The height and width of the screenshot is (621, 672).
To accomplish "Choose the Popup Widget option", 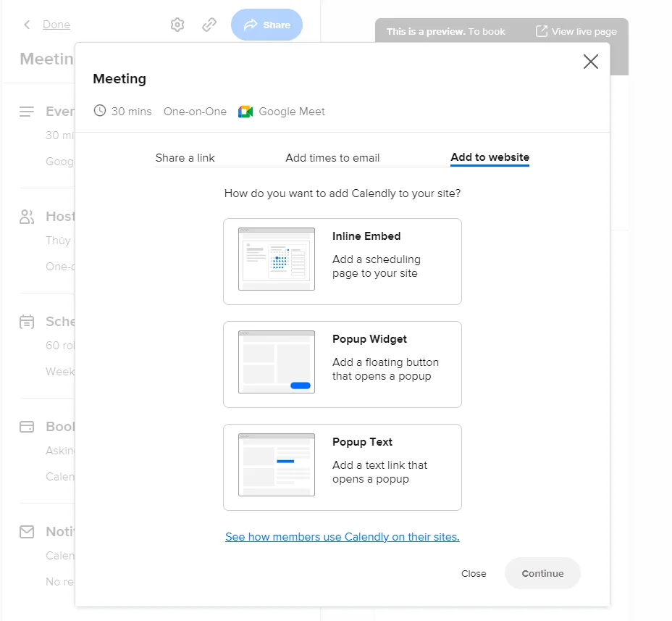I will point(343,364).
